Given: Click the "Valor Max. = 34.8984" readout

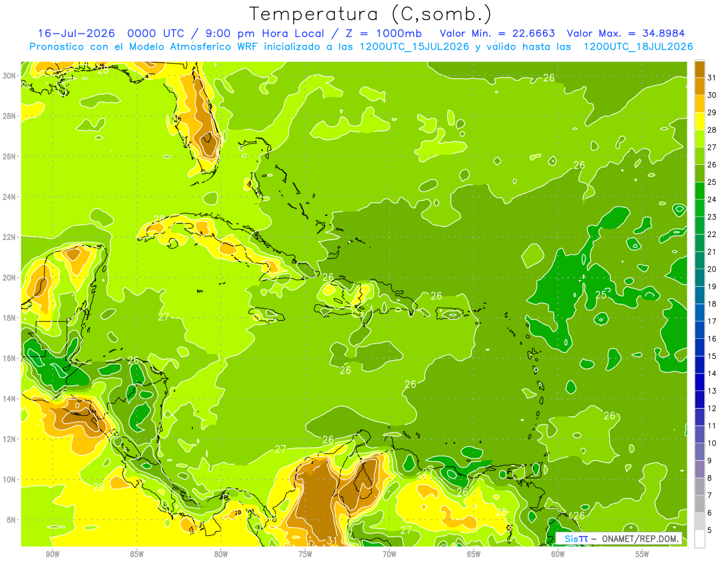Looking at the screenshot, I should [x=627, y=33].
